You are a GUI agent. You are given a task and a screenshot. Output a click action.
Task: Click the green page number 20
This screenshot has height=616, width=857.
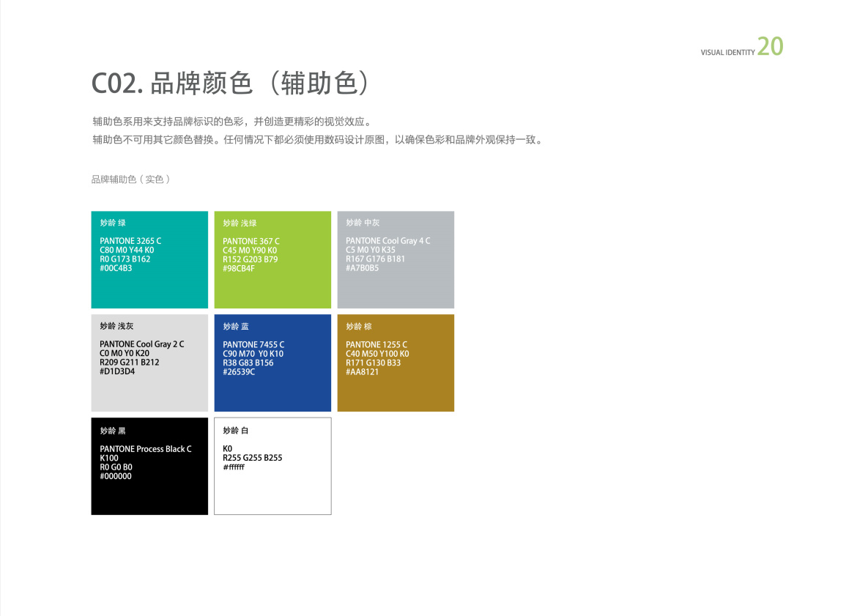pyautogui.click(x=770, y=46)
